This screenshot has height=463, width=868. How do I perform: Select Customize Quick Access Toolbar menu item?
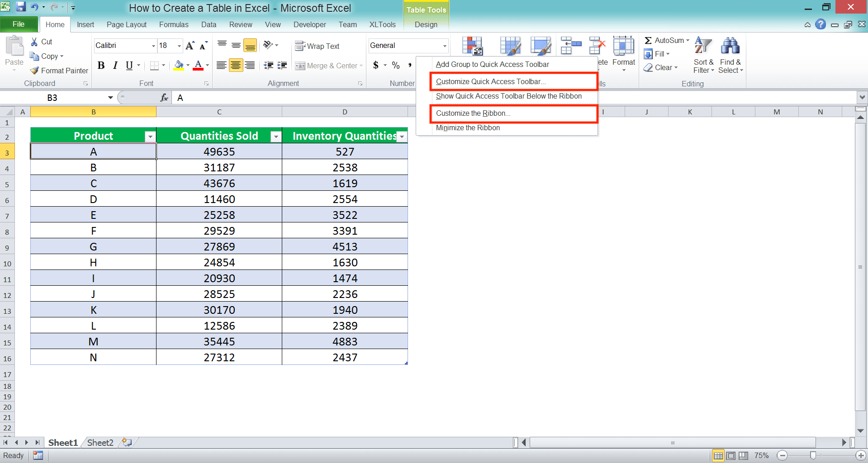(513, 81)
